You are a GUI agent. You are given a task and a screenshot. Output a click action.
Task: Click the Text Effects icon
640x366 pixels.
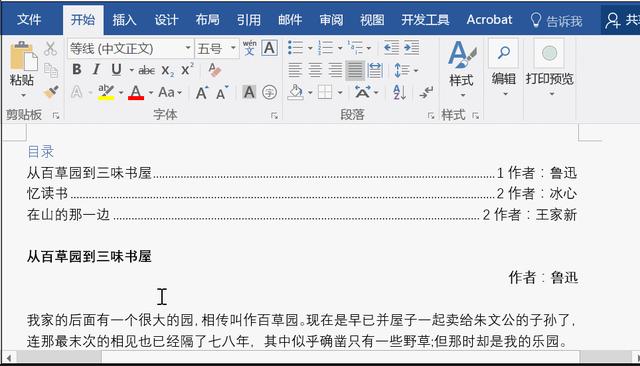77,92
